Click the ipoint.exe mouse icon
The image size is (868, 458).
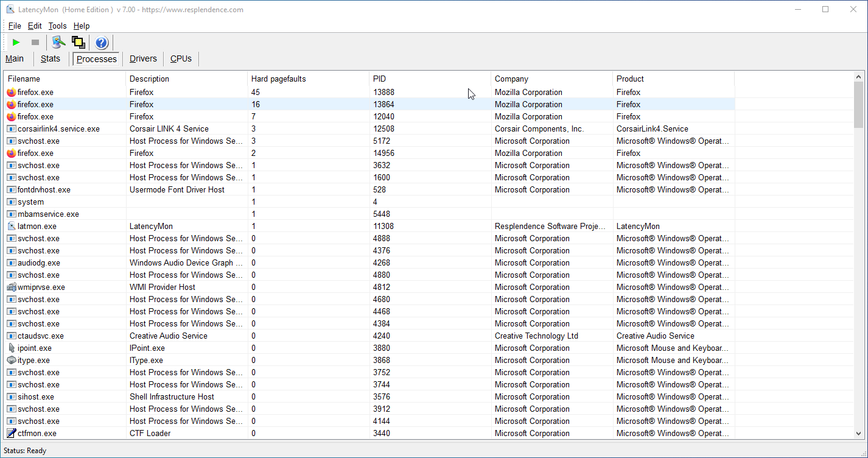12,348
